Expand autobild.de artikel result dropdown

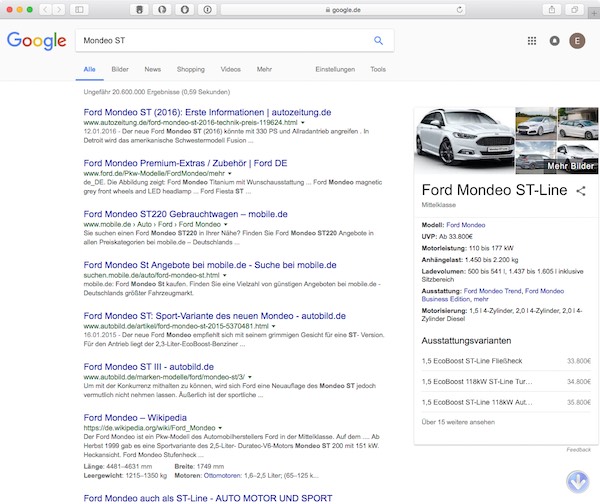tap(273, 326)
